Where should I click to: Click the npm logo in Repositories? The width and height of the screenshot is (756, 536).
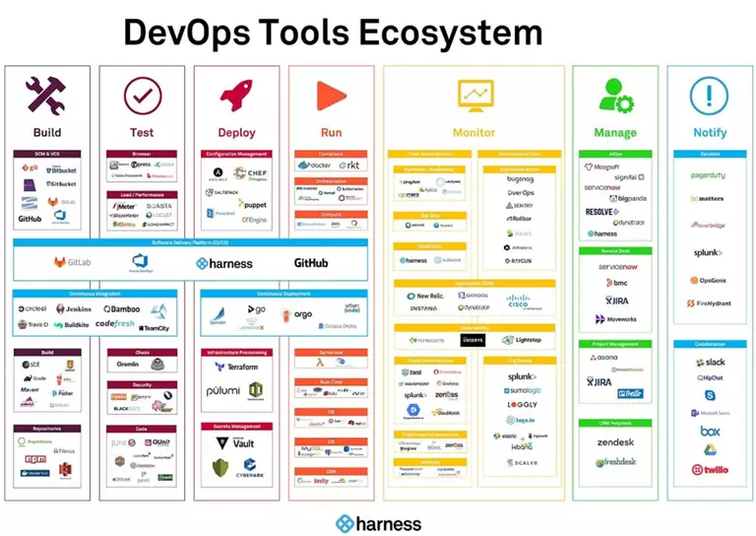tap(35, 459)
